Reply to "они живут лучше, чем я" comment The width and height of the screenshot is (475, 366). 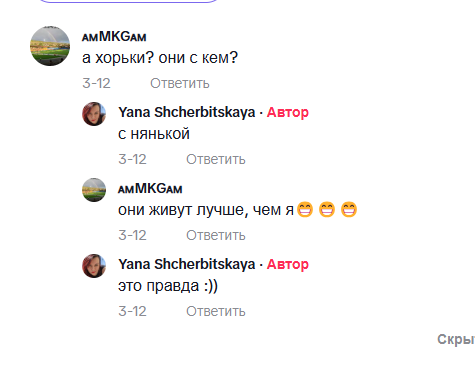pyautogui.click(x=216, y=235)
